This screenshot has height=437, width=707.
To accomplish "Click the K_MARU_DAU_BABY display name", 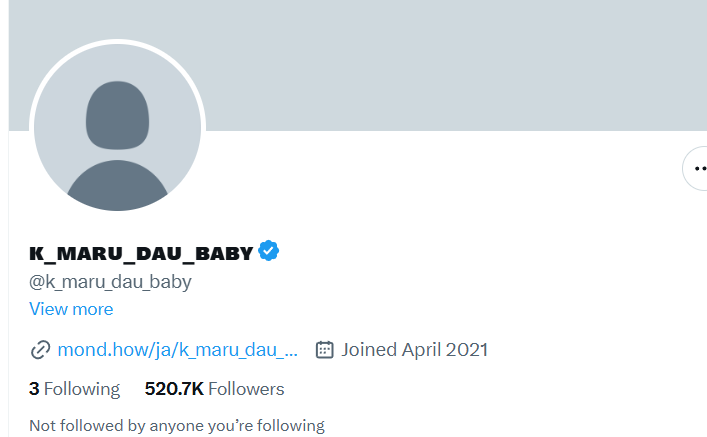I will 141,253.
